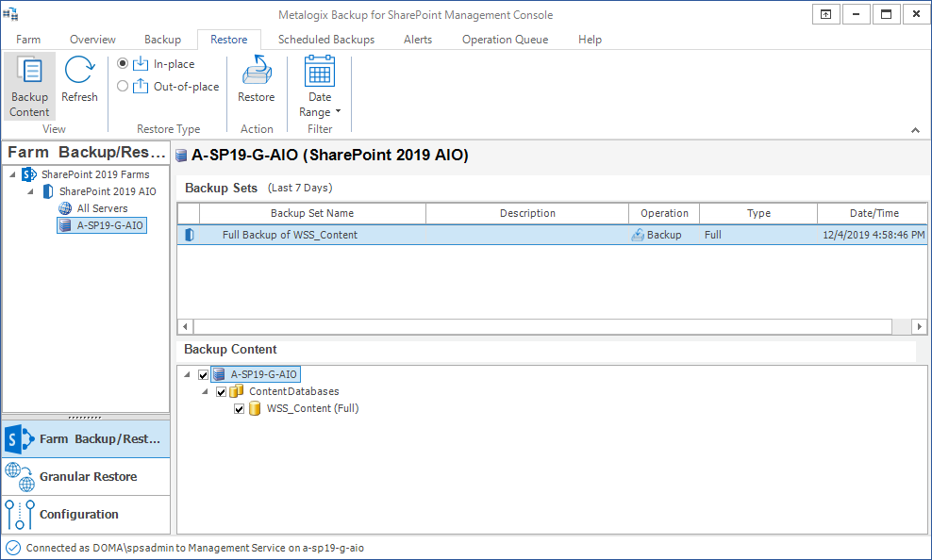Image resolution: width=932 pixels, height=560 pixels.
Task: Select the Out-of-place restore type radio
Action: 123,86
